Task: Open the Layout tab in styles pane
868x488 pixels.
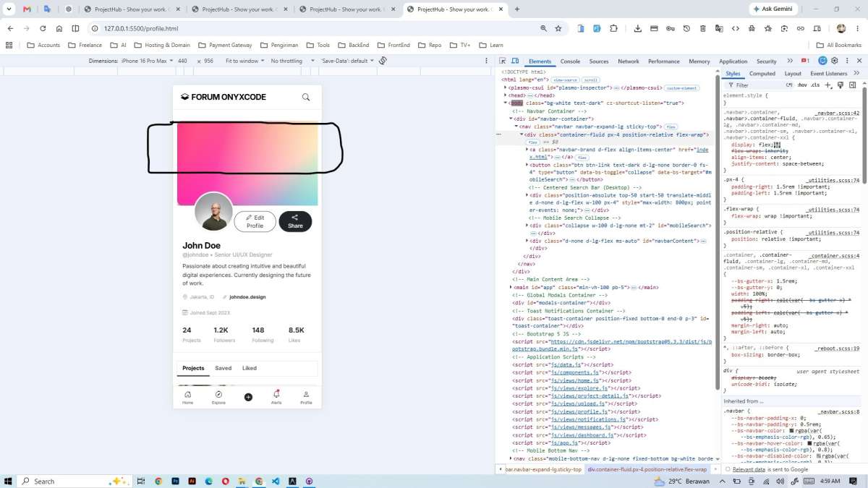Action: [793, 73]
